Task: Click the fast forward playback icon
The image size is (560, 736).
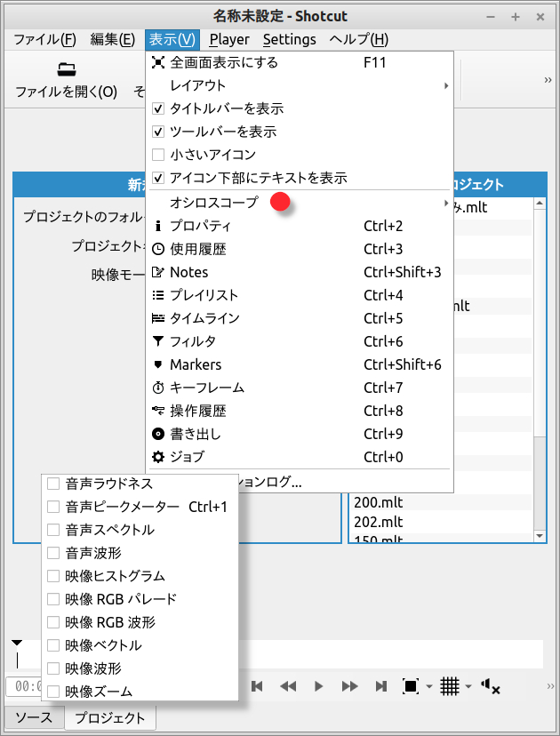Action: pyautogui.click(x=350, y=686)
